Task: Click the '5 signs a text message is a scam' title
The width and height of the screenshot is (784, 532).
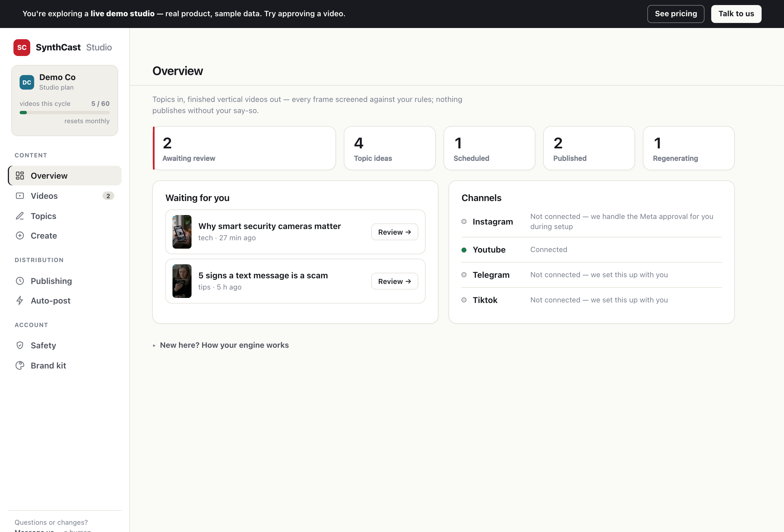Action: (263, 275)
